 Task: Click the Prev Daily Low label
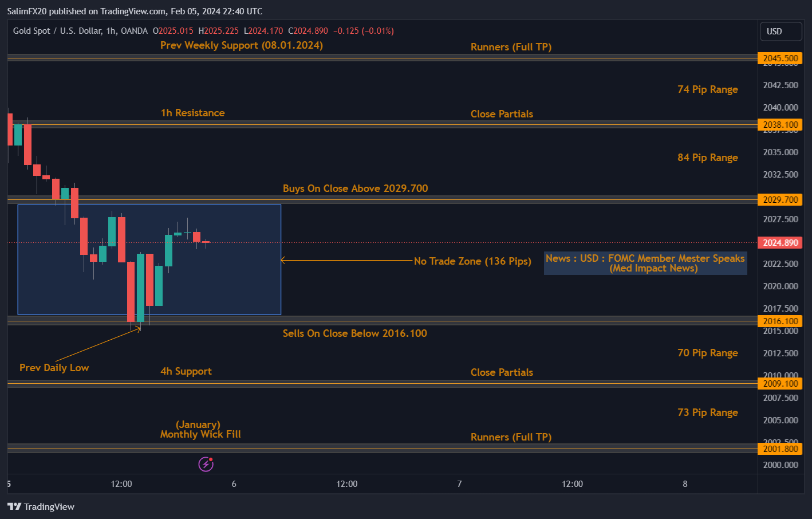coord(54,368)
